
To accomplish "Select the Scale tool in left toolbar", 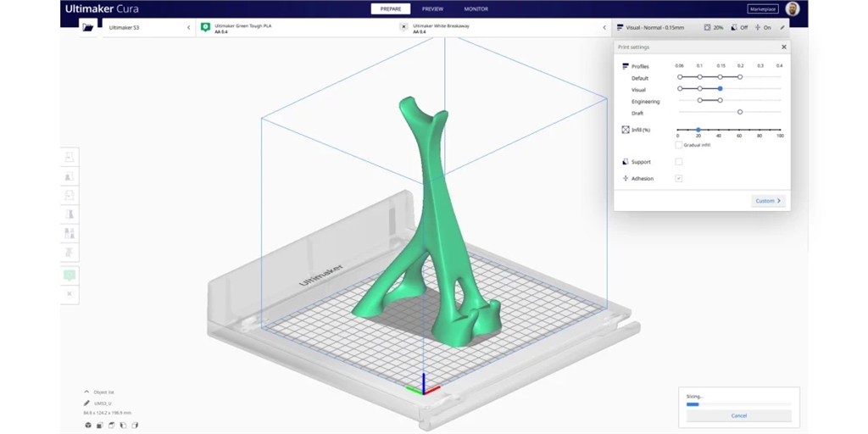I will point(70,176).
